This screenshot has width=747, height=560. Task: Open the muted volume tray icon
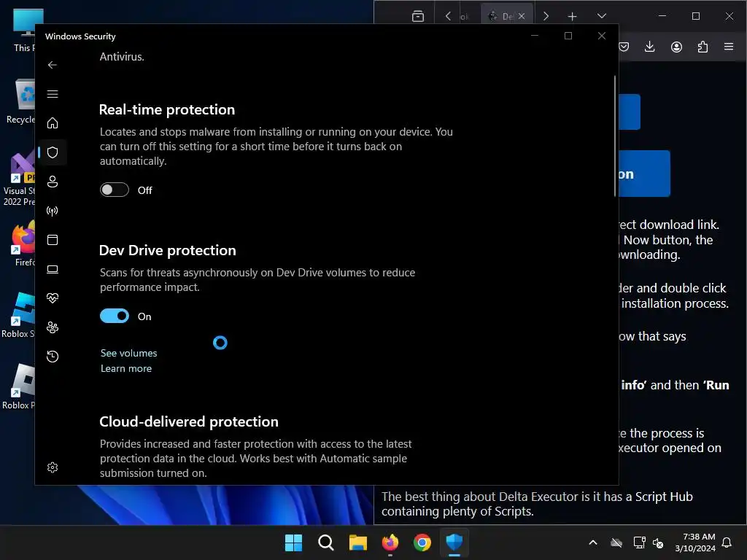pyautogui.click(x=658, y=542)
